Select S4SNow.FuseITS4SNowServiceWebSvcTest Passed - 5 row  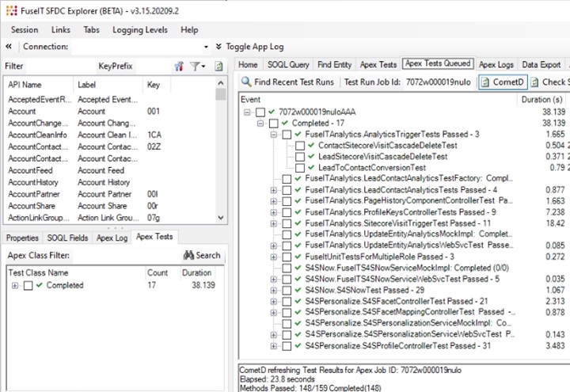pos(402,279)
